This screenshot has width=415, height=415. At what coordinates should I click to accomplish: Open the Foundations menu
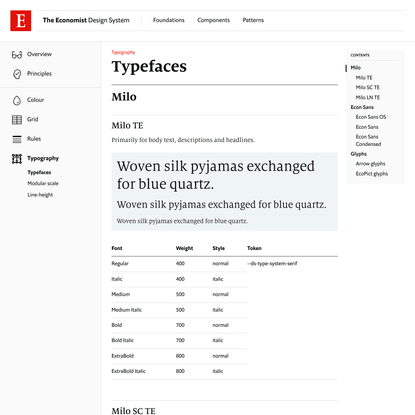click(x=169, y=20)
